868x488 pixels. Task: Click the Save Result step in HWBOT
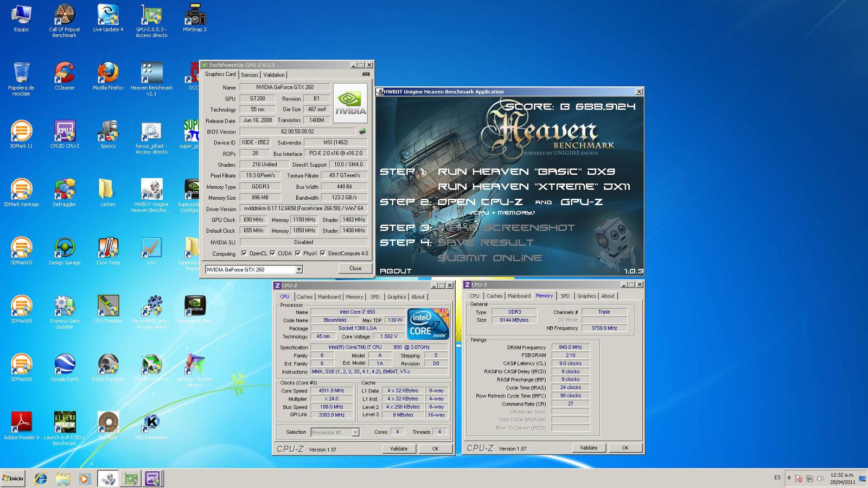pyautogui.click(x=486, y=243)
